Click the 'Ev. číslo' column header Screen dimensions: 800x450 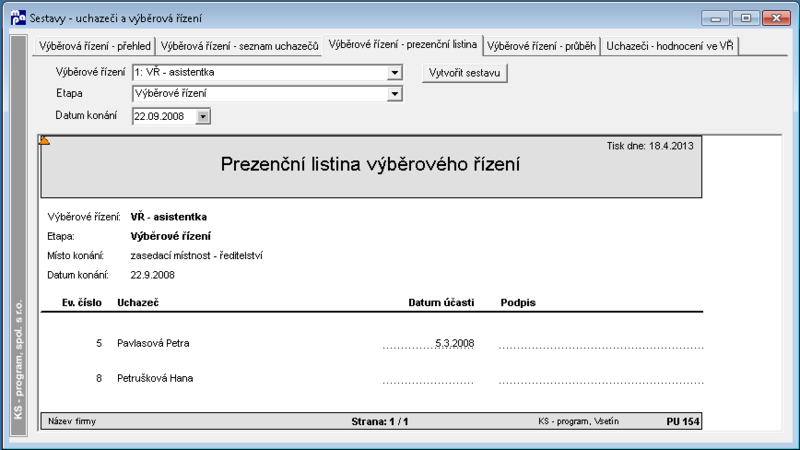tap(82, 303)
